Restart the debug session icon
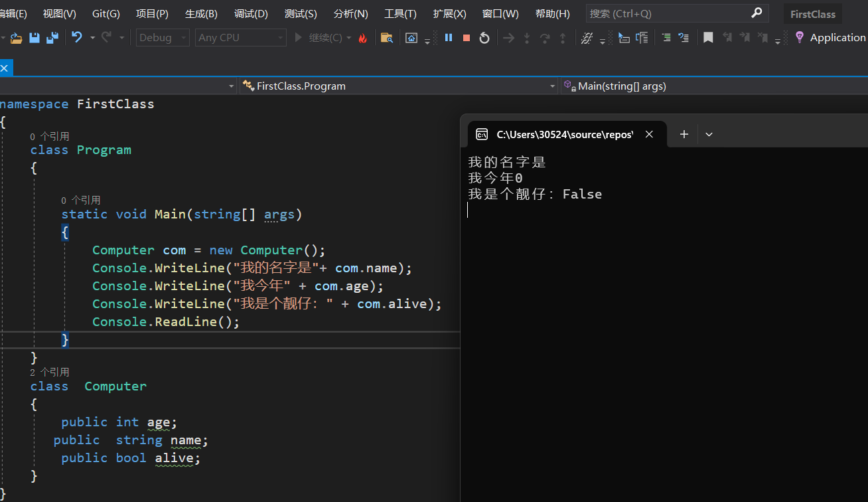868x502 pixels. point(484,38)
